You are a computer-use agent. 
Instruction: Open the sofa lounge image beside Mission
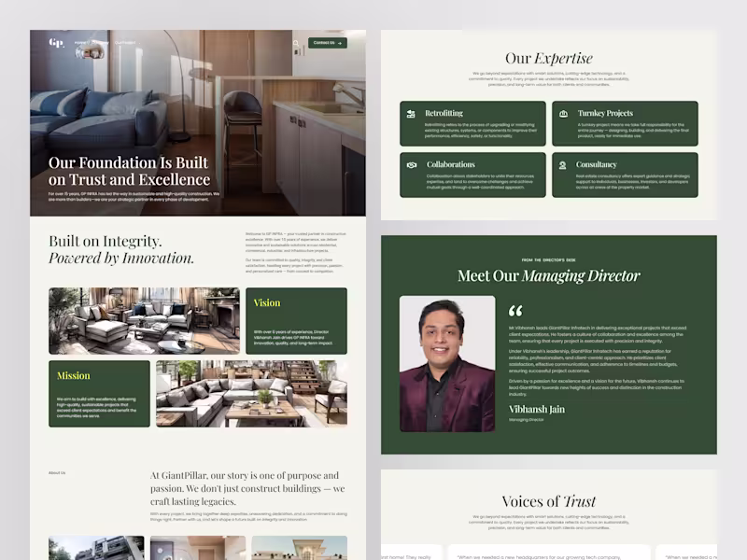pos(251,394)
